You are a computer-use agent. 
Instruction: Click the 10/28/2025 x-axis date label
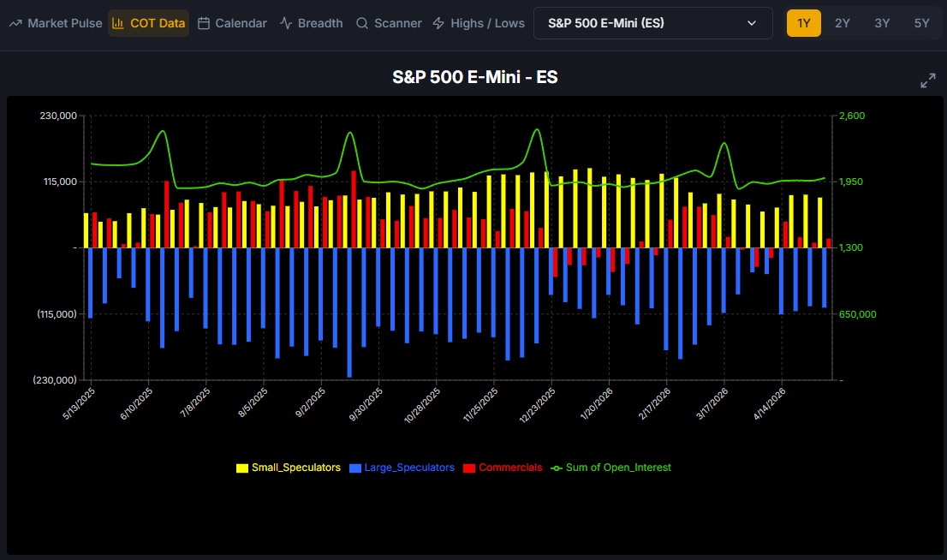click(422, 405)
